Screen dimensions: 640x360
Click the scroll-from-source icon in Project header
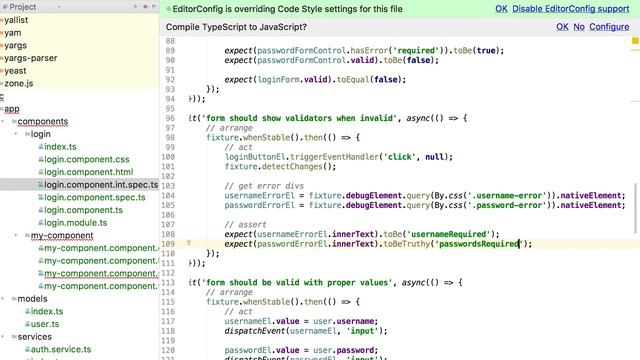click(x=136, y=7)
